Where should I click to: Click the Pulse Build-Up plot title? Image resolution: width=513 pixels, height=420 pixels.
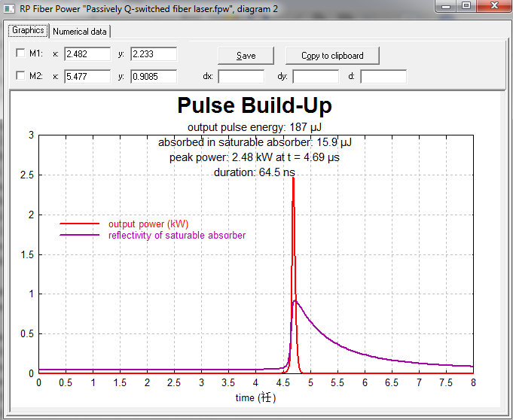point(255,105)
